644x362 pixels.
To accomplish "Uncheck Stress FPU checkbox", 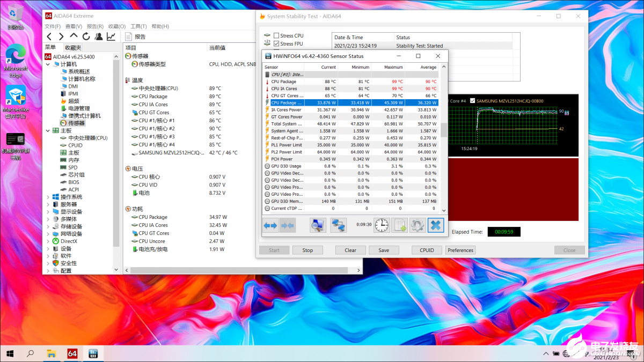I will [x=276, y=43].
